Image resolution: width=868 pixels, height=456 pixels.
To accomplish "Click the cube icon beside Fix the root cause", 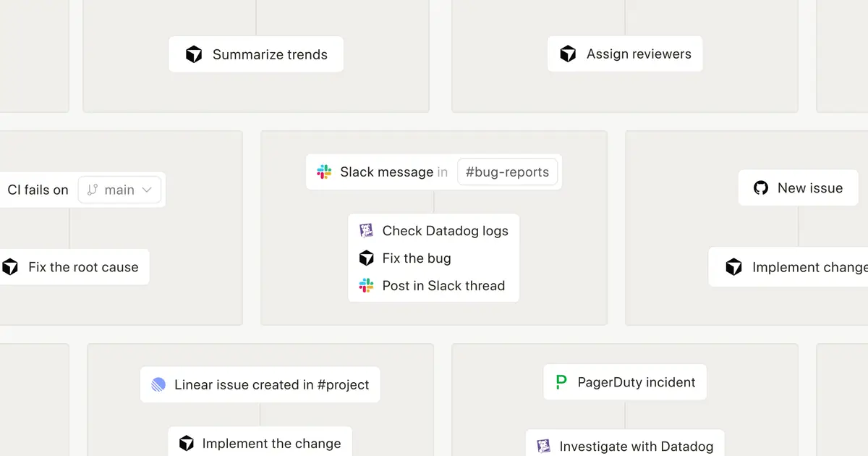I will tap(10, 266).
